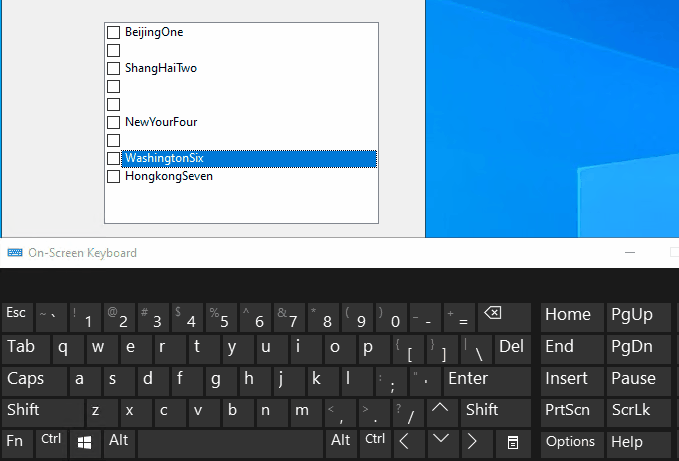Click the letter g key
This screenshot has width=679, height=461.
[221, 380]
